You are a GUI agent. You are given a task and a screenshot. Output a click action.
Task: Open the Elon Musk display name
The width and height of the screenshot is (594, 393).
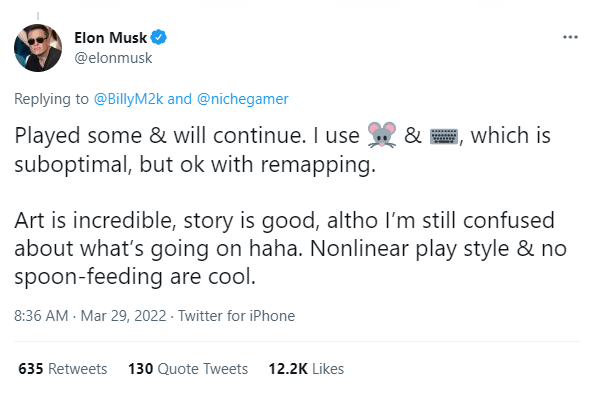click(110, 38)
